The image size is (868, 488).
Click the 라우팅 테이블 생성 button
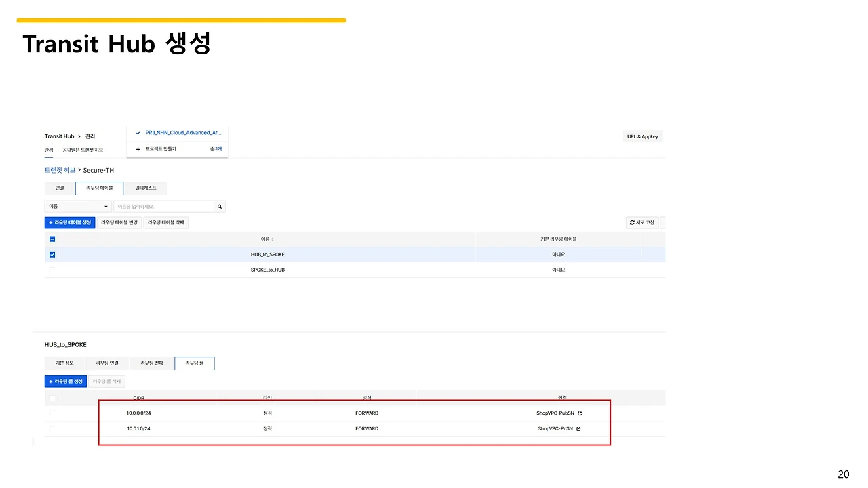click(x=70, y=222)
